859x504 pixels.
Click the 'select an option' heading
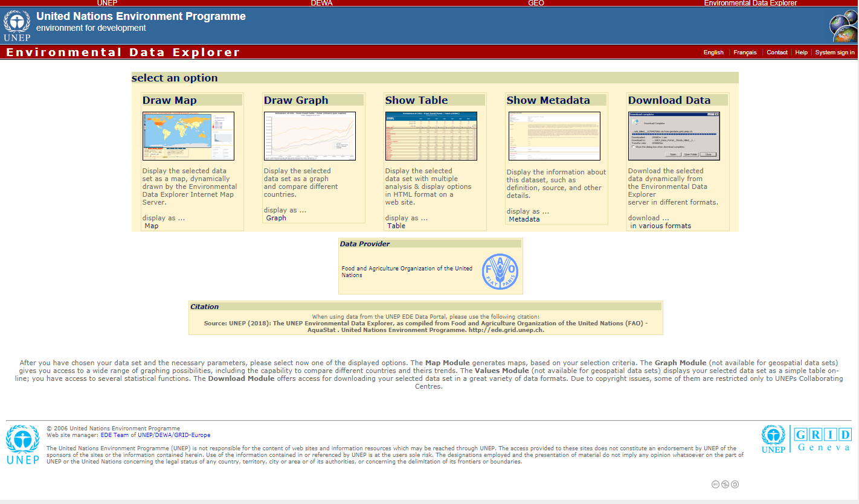(175, 78)
